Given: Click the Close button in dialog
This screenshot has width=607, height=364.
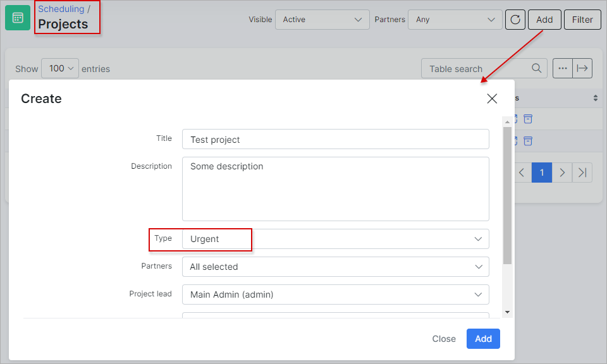Looking at the screenshot, I should [444, 339].
